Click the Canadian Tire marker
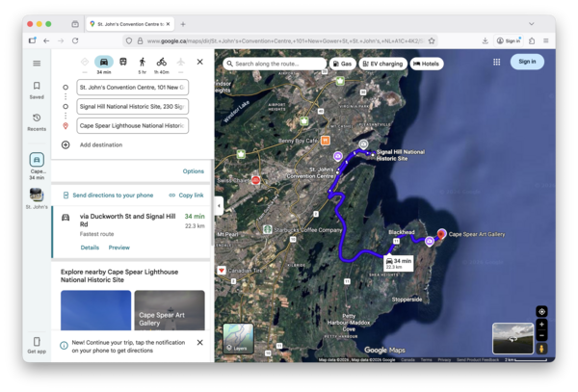 pyautogui.click(x=222, y=271)
